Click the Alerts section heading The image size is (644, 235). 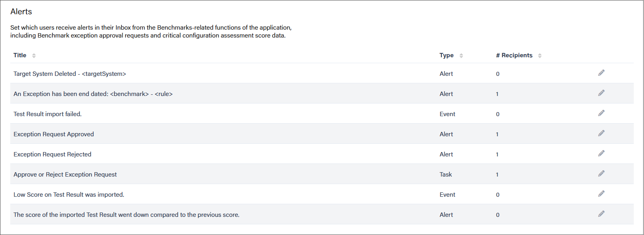click(x=21, y=12)
